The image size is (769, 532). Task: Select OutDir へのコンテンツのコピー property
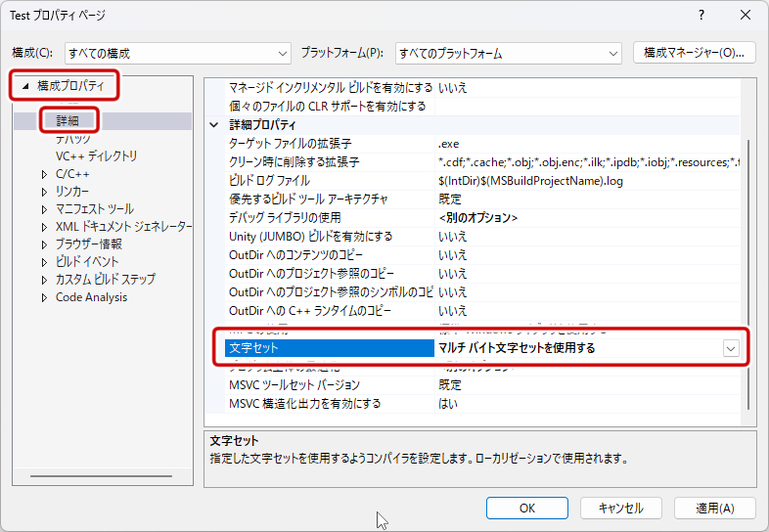click(330, 255)
